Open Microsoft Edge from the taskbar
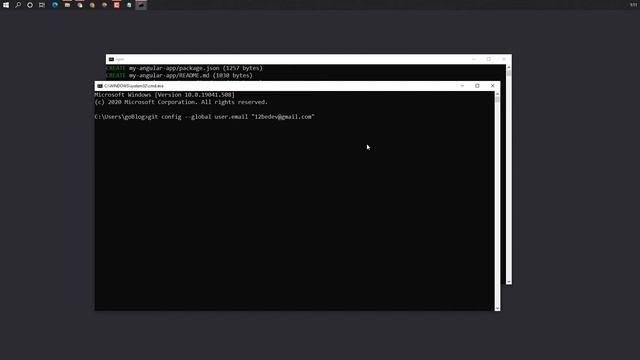Viewport: 640px width, 360px height. (55, 5)
